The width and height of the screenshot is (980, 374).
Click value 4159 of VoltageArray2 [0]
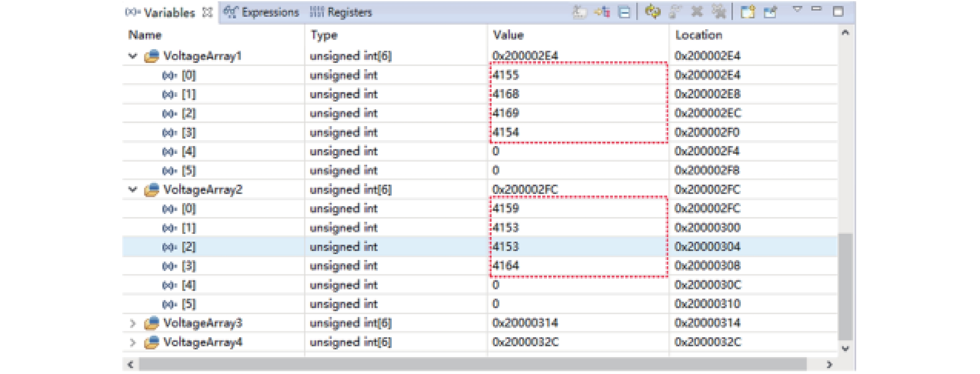pos(506,208)
